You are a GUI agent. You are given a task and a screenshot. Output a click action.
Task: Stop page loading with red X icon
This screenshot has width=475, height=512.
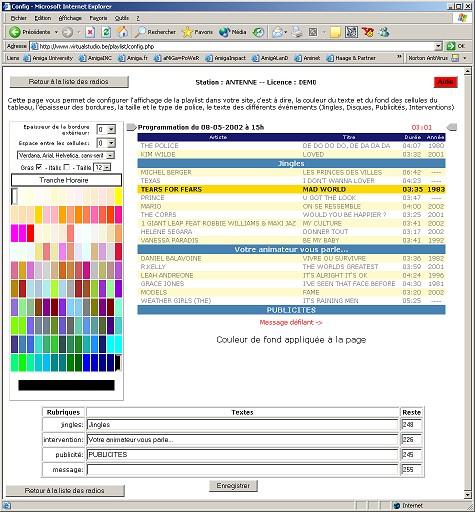[90, 32]
